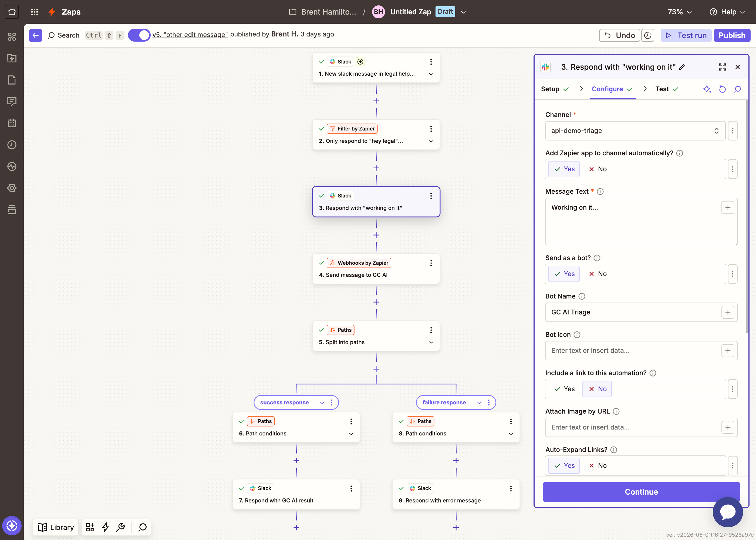Switch to the Test tab

click(667, 89)
